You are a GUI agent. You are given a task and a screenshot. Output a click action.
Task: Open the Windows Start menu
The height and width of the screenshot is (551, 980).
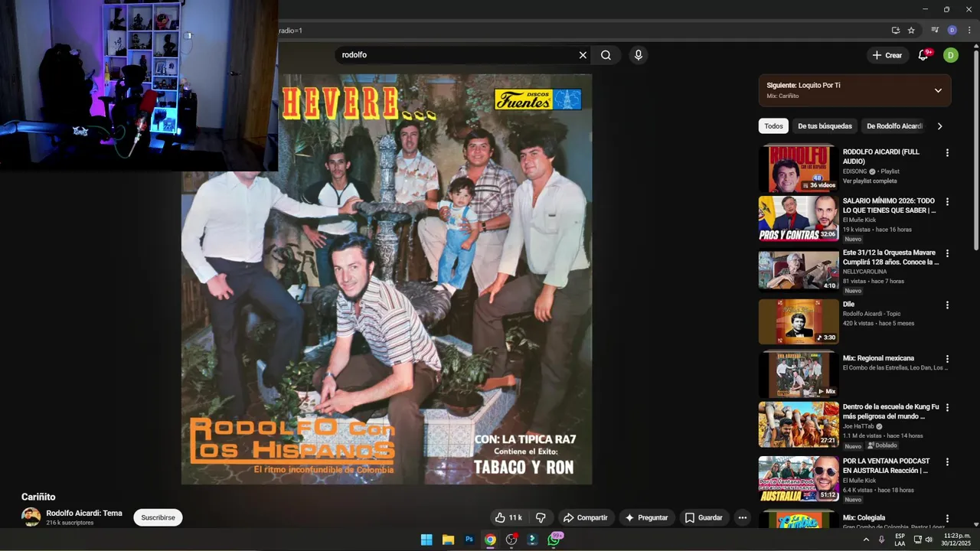tap(426, 540)
